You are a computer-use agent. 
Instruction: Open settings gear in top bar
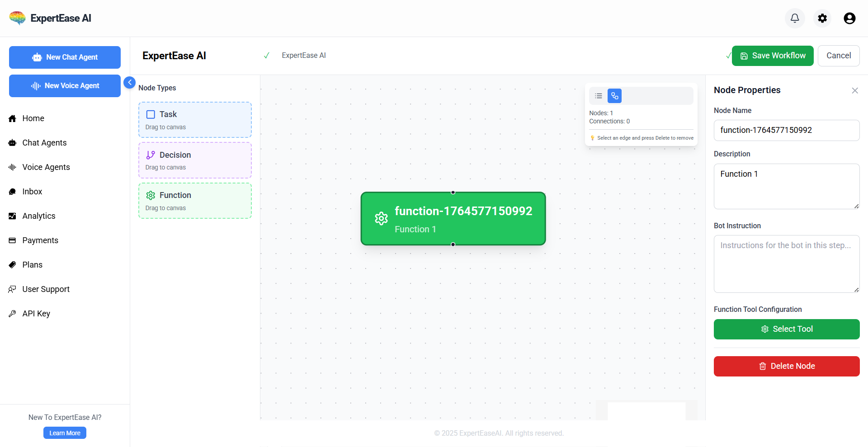822,18
